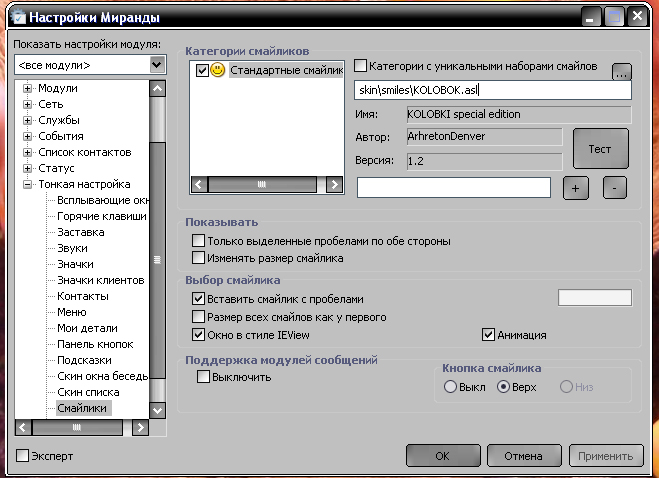Click the smiley pack path input field
659x478 pixels.
492,90
